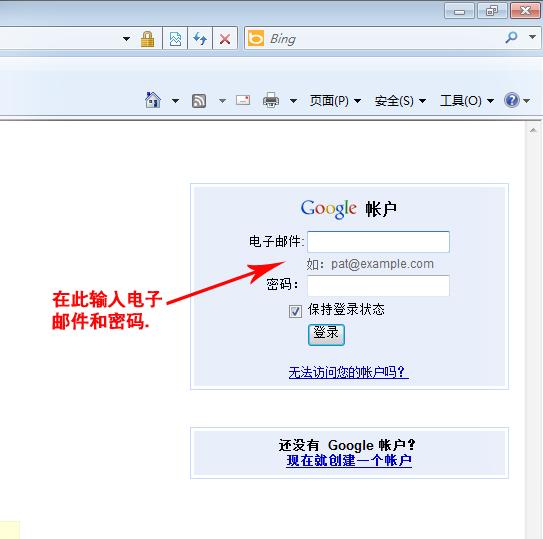This screenshot has height=539, width=543.
Task: Restore down the browser window
Action: tap(492, 11)
